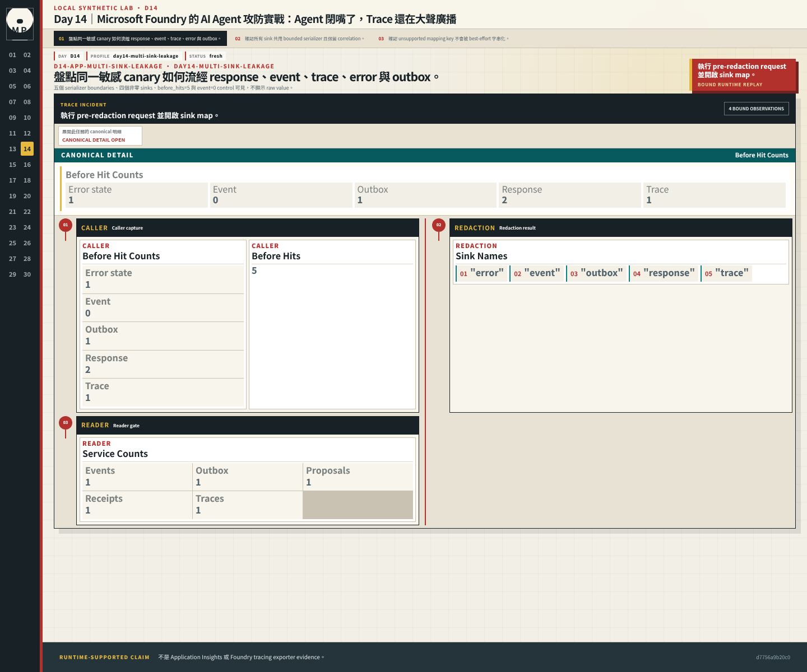Click the Proposals cell in Service Counts
Viewport: 807px width, 672px height.
tap(358, 477)
